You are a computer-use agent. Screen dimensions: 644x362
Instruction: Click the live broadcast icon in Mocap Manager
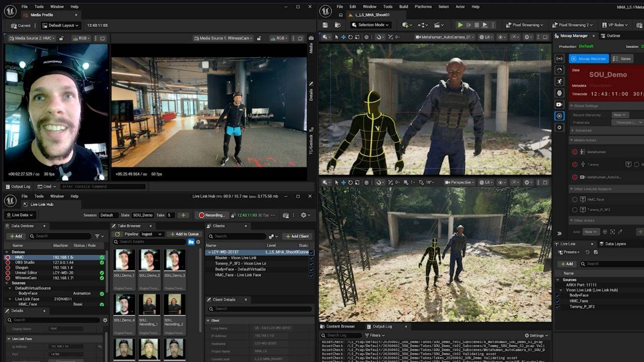tap(559, 58)
